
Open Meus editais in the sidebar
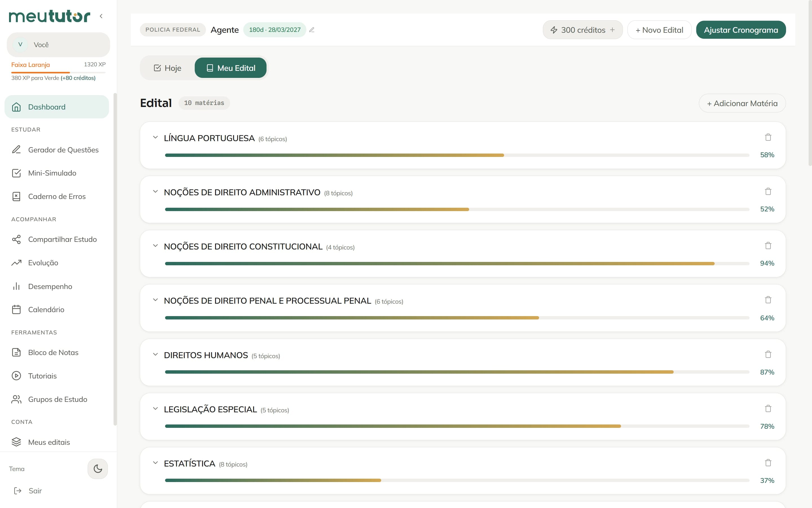57,442
